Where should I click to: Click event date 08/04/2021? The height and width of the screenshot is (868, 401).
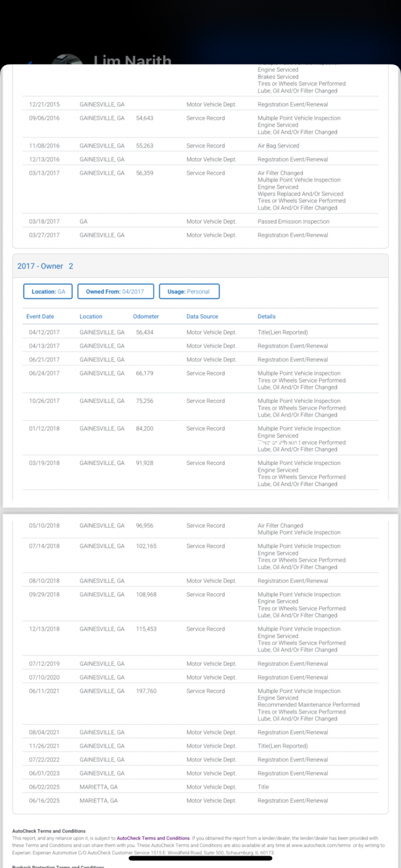pyautogui.click(x=44, y=732)
